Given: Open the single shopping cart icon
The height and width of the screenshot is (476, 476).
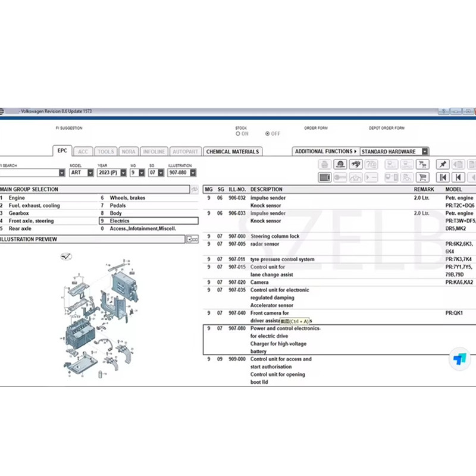Looking at the screenshot, I should 422,177.
